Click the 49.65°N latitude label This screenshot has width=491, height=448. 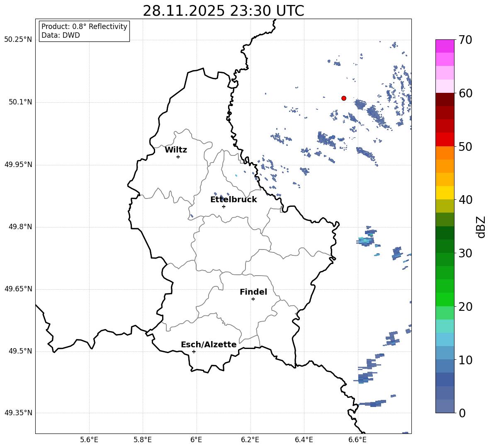18,288
